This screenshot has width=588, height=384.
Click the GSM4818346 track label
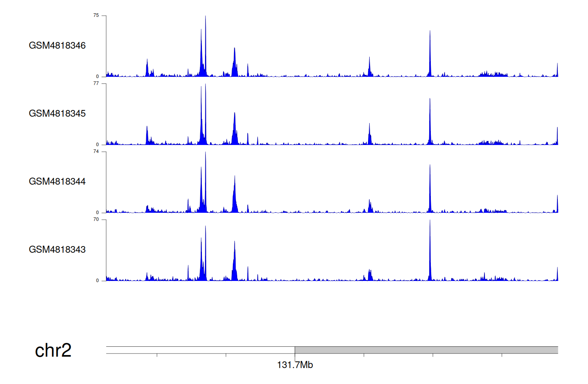pyautogui.click(x=57, y=45)
